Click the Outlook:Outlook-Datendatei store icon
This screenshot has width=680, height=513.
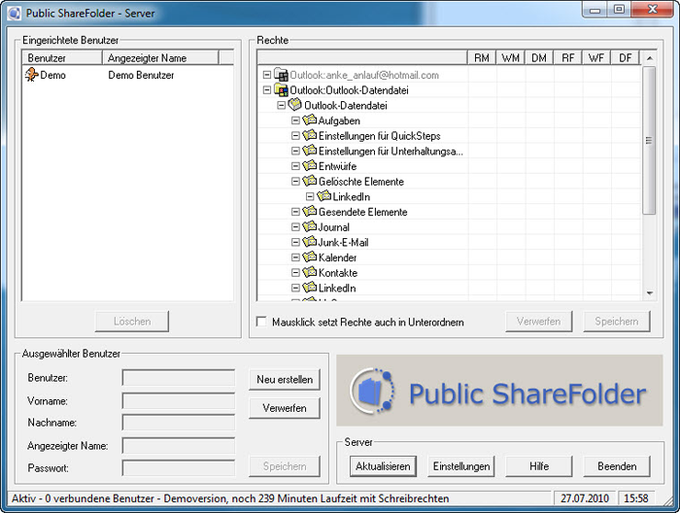[281, 90]
